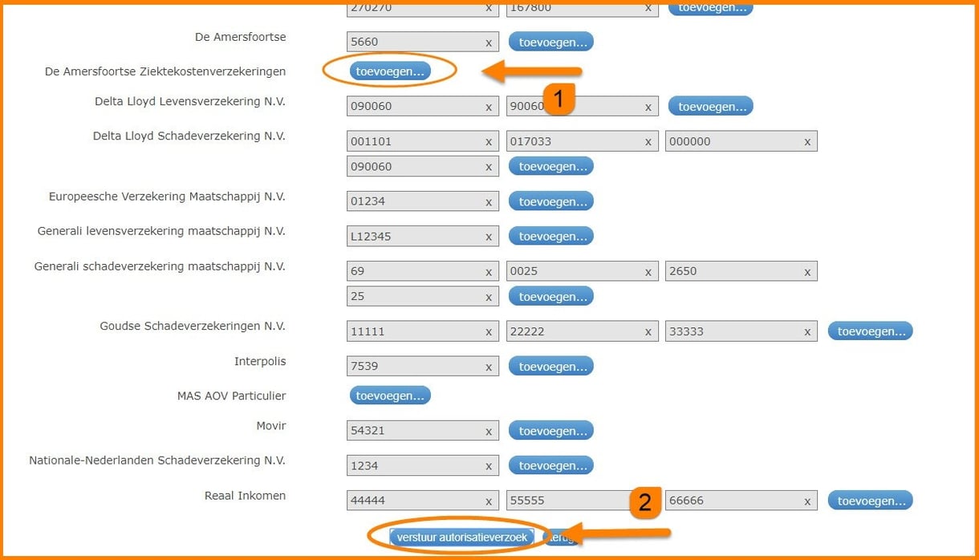Remove code 66666 using its x
979x560 pixels.
pos(807,501)
